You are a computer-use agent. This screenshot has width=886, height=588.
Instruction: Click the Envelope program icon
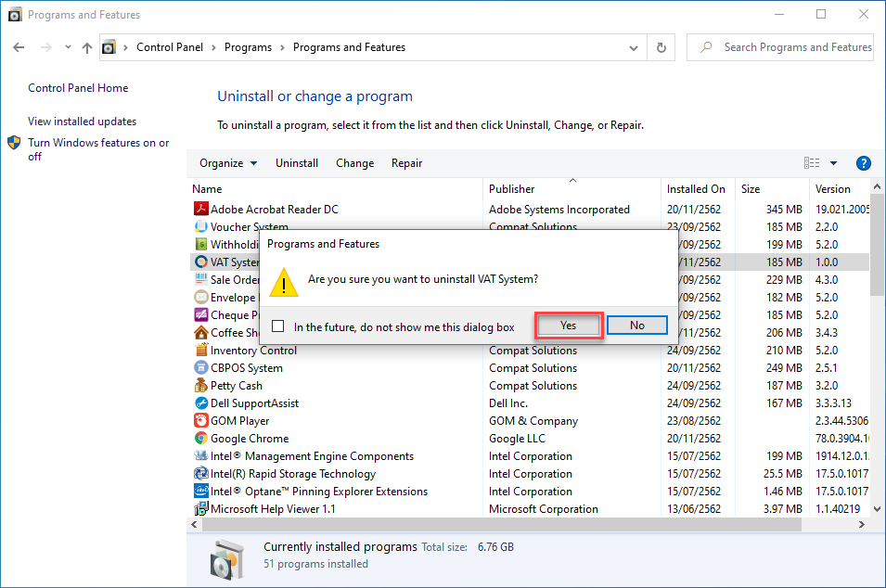pyautogui.click(x=200, y=297)
